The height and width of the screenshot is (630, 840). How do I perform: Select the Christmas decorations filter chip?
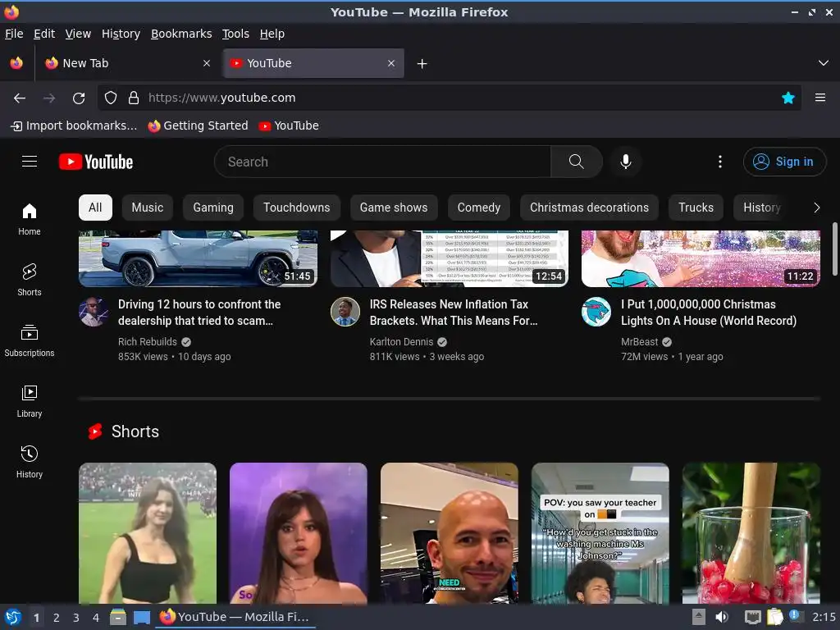coord(589,208)
